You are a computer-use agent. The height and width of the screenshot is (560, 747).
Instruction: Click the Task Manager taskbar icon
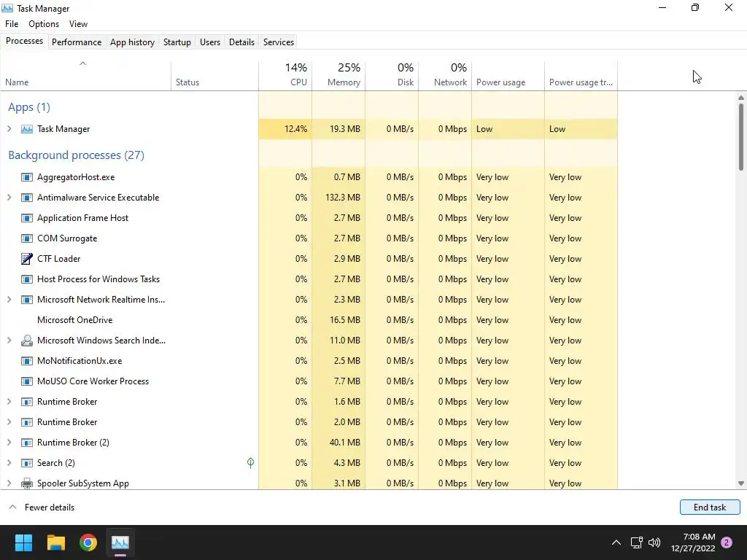click(x=120, y=542)
